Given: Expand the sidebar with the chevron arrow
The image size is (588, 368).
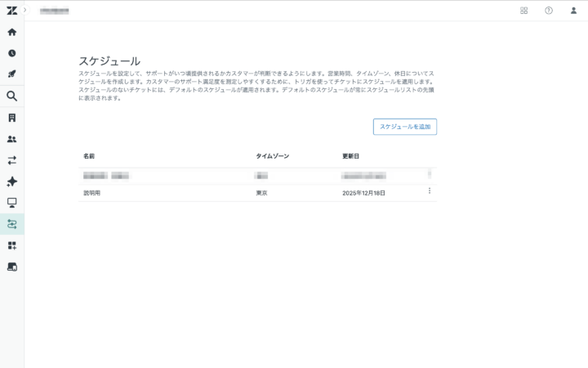Looking at the screenshot, I should tap(25, 10).
